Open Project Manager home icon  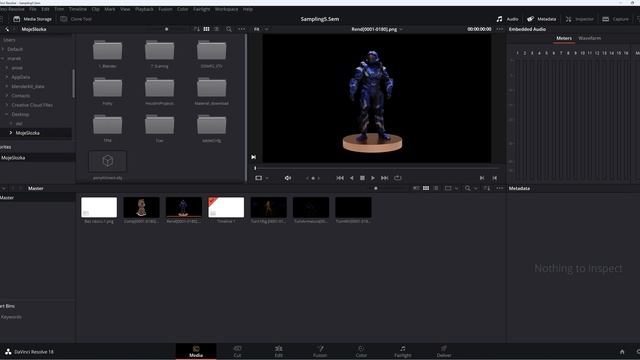[x=622, y=351]
